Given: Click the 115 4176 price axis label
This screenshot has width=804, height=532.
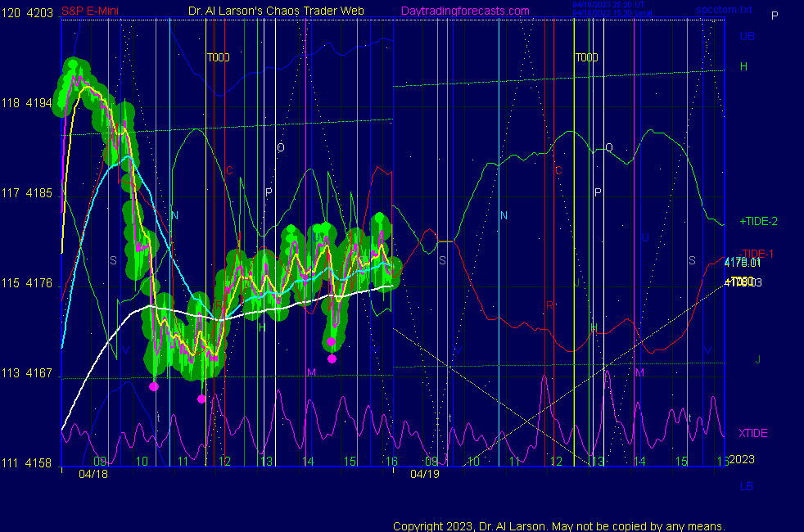Looking at the screenshot, I should coord(27,283).
